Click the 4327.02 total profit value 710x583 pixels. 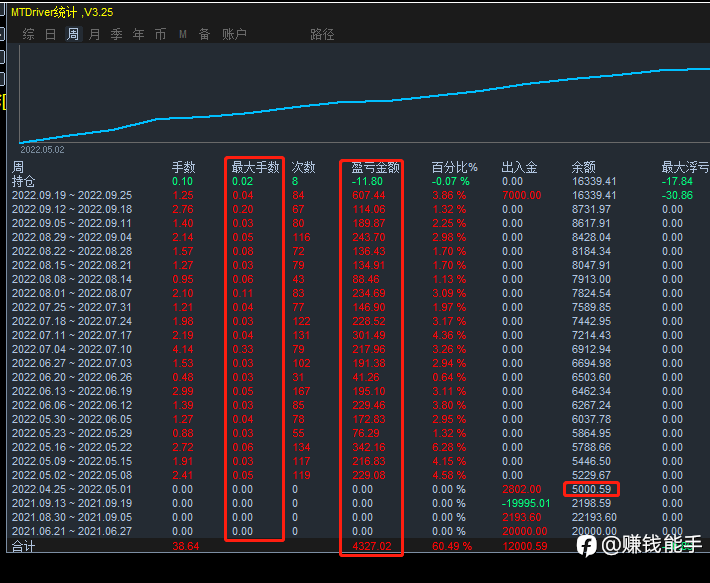coord(372,546)
